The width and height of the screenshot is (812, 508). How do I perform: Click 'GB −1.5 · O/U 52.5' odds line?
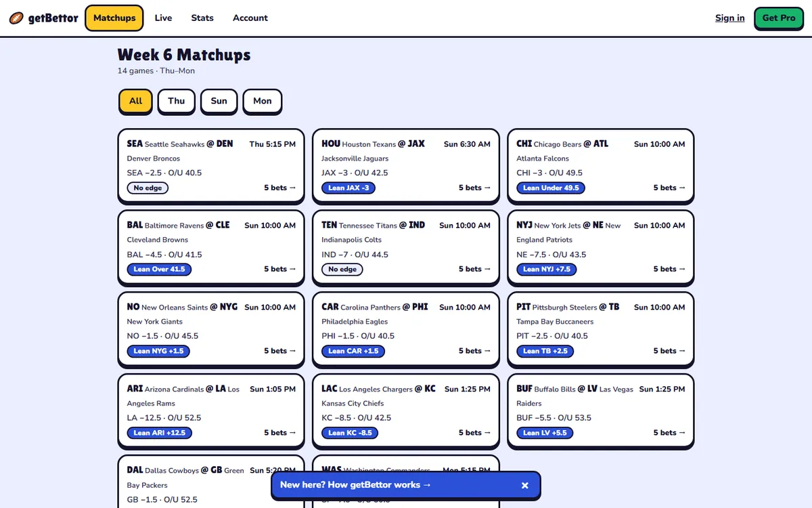point(162,500)
